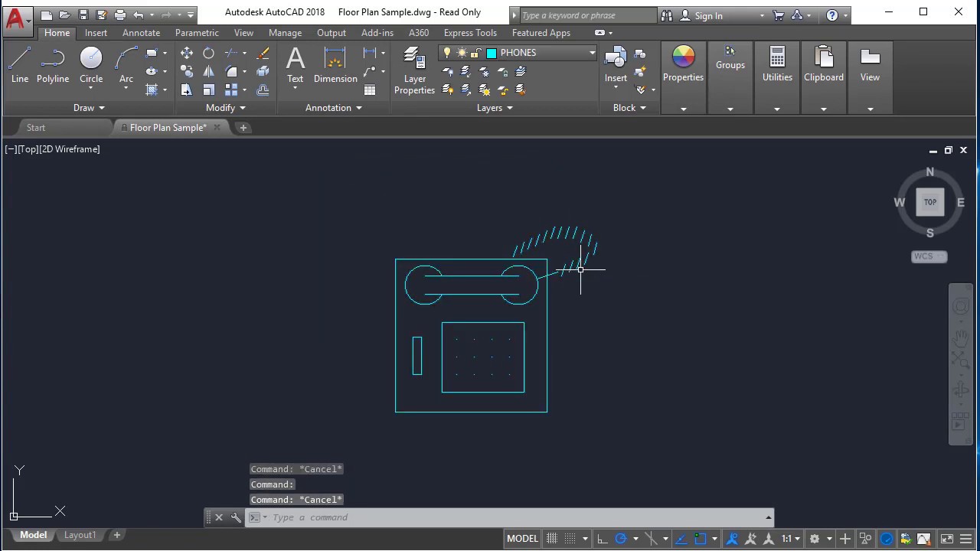The height and width of the screenshot is (551, 980).
Task: Expand the Modify panel
Action: [x=225, y=108]
